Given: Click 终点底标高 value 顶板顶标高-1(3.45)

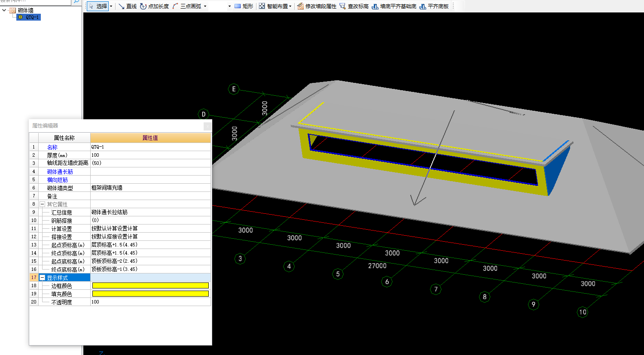Looking at the screenshot, I should point(150,269).
